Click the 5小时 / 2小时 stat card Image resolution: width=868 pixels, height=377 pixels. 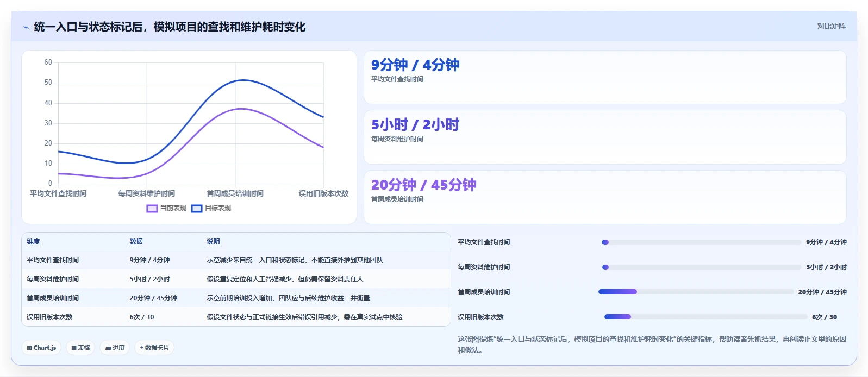click(x=605, y=137)
